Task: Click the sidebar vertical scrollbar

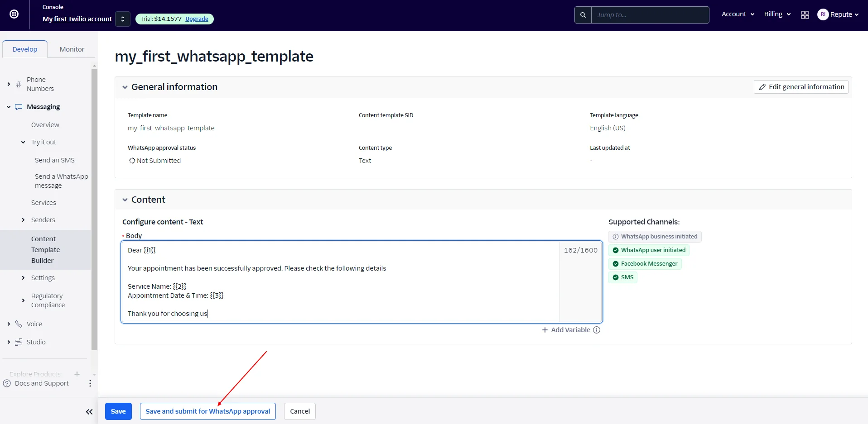Action: (x=94, y=208)
